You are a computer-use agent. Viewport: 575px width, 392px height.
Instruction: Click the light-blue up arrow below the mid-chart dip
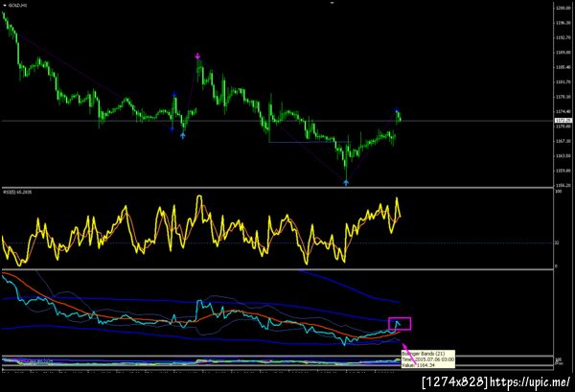click(183, 136)
